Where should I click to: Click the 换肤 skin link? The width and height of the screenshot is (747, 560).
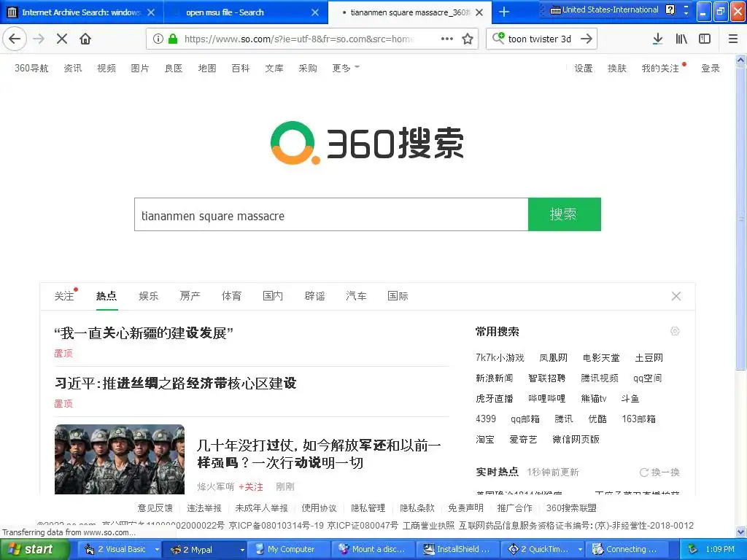tap(617, 68)
